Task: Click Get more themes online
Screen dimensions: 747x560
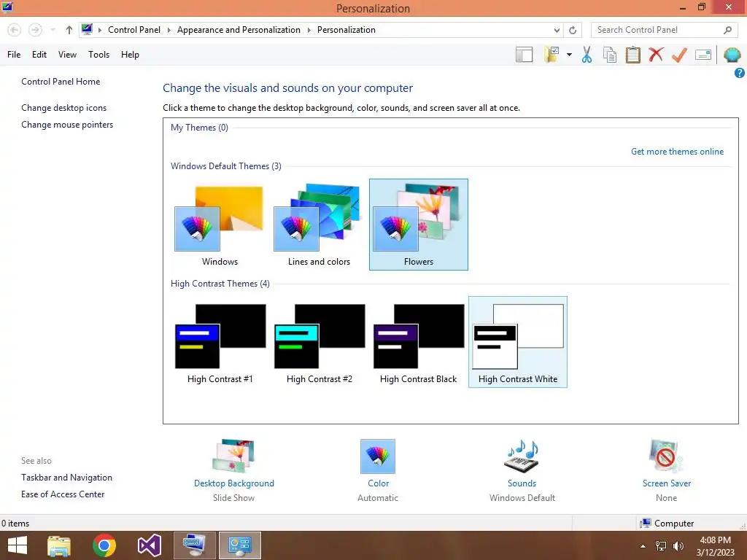Action: 677,152
